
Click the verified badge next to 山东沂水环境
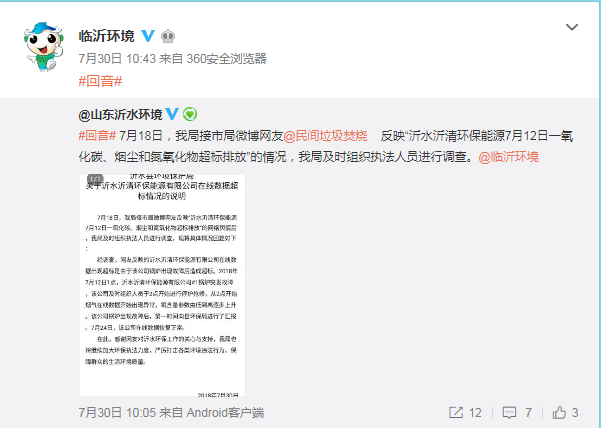coord(172,114)
